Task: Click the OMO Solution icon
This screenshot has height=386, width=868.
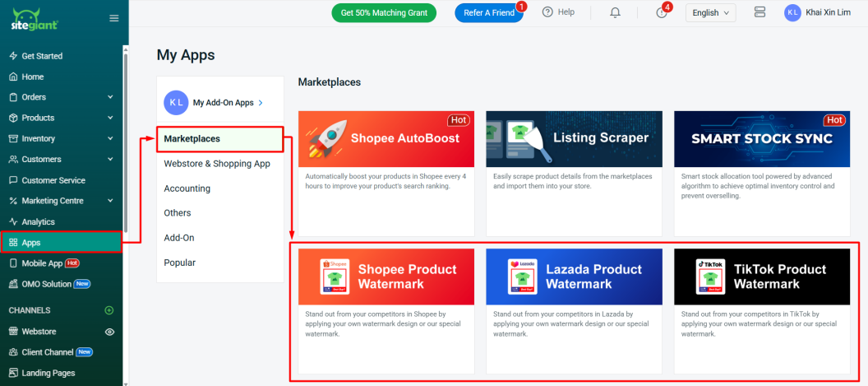Action: pos(14,284)
